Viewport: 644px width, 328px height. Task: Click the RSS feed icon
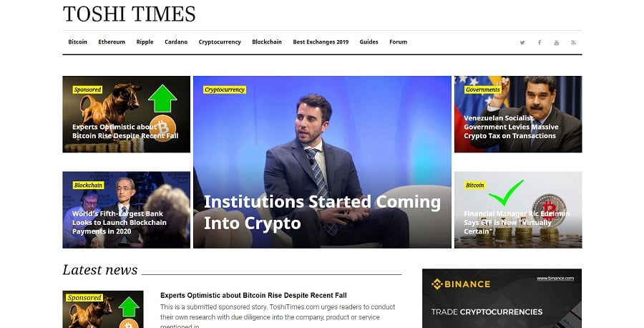(573, 42)
